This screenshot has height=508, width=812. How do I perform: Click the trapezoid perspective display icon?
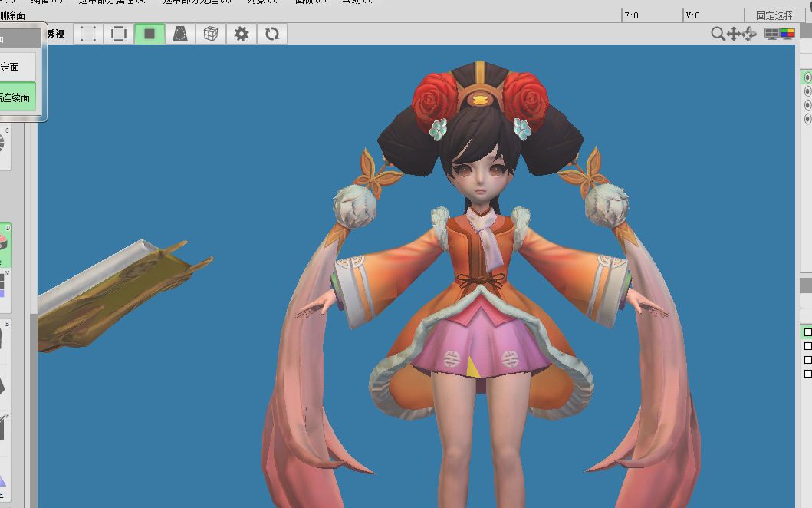click(179, 35)
